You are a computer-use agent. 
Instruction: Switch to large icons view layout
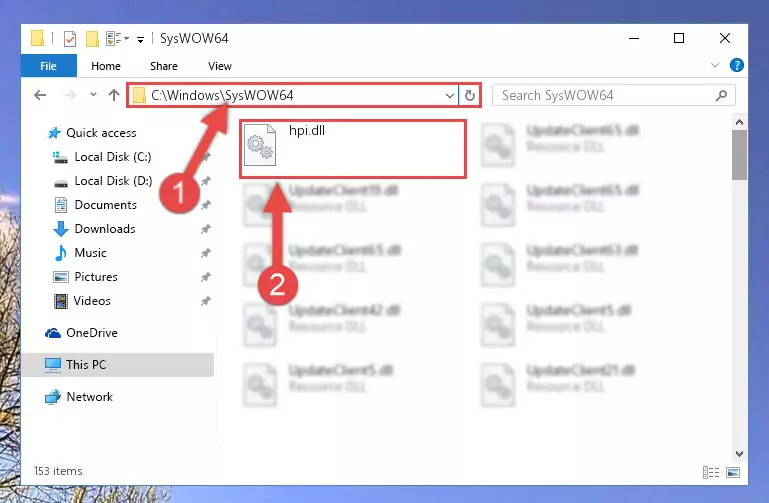(733, 472)
